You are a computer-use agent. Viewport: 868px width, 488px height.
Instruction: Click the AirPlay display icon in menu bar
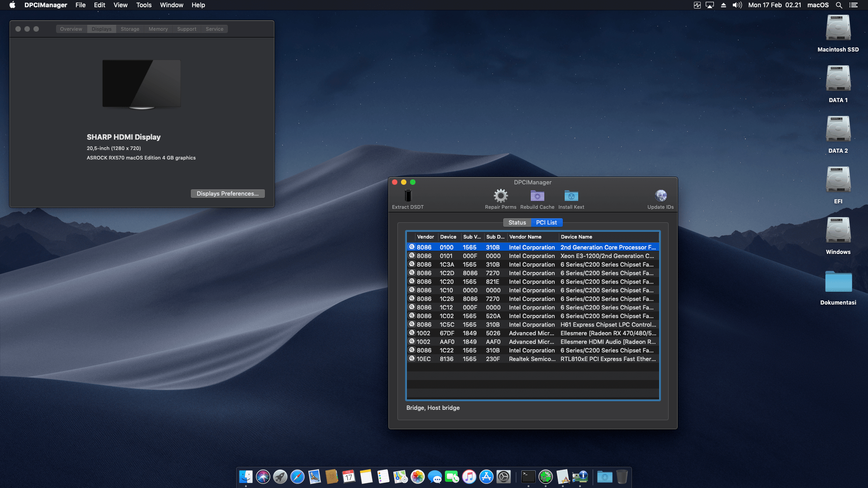710,5
